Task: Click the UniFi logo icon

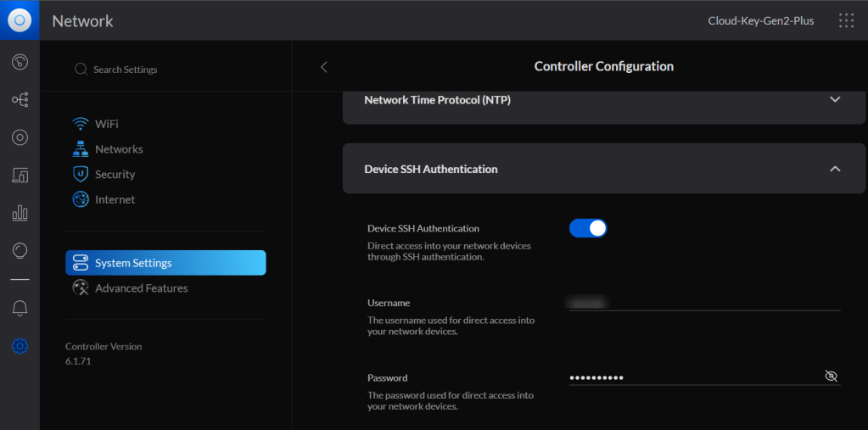Action: pos(20,20)
